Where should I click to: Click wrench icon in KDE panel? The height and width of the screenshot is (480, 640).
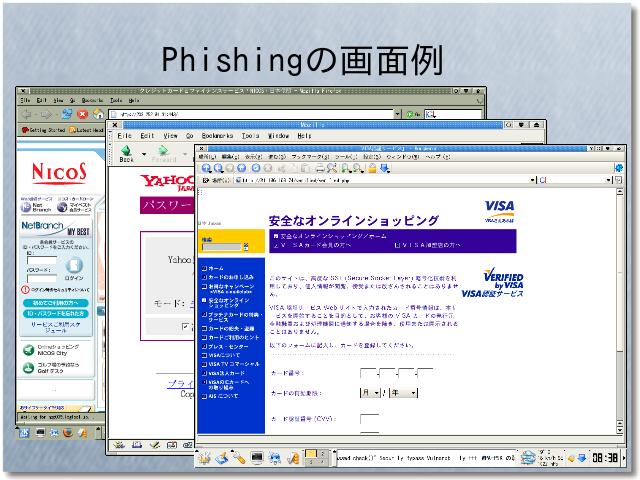(239, 458)
